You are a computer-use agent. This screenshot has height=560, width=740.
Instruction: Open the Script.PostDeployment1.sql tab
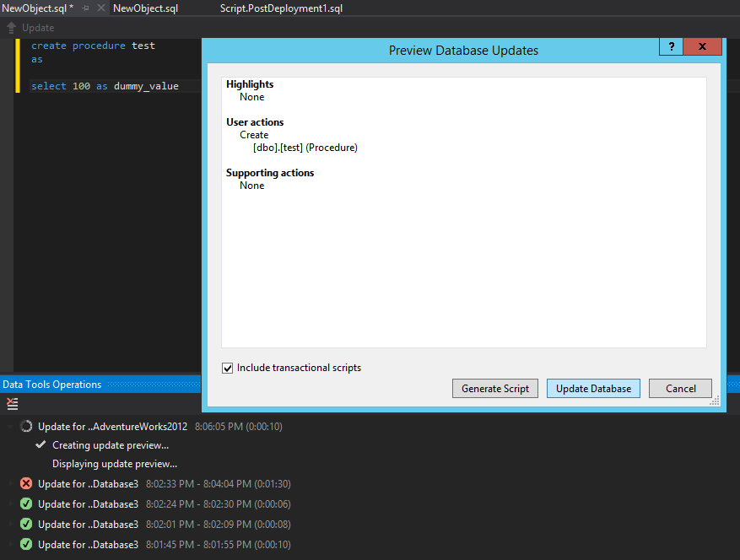tap(281, 8)
